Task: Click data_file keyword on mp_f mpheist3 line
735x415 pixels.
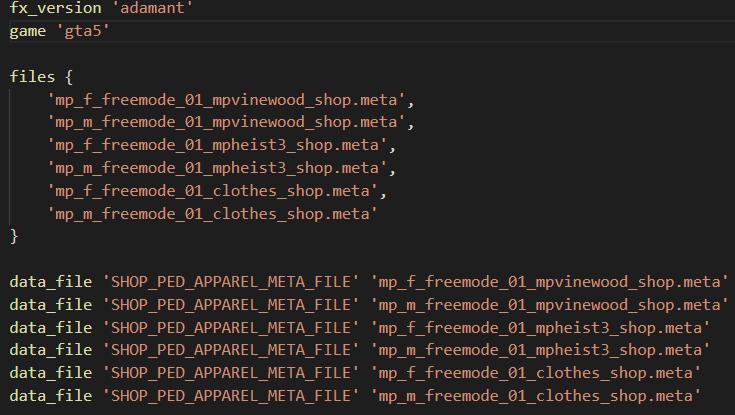Action: pyautogui.click(x=51, y=327)
